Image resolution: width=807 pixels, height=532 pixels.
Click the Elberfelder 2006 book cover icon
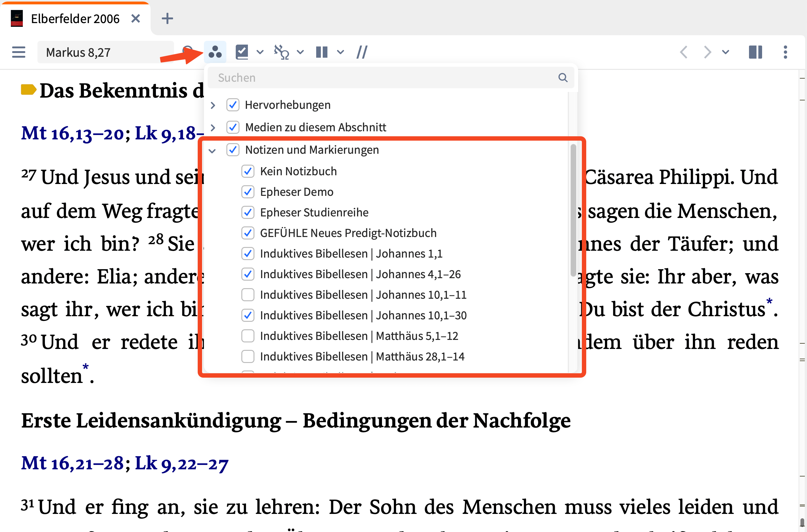tap(17, 18)
